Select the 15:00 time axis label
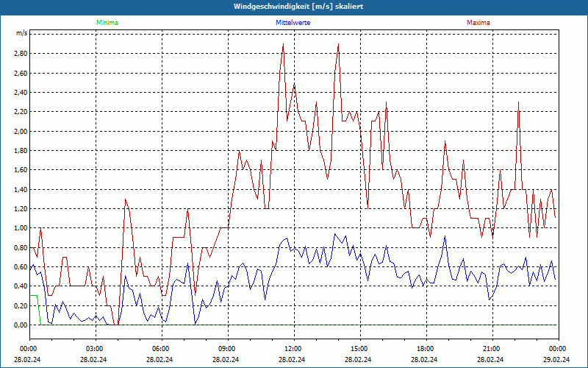 pyautogui.click(x=359, y=349)
